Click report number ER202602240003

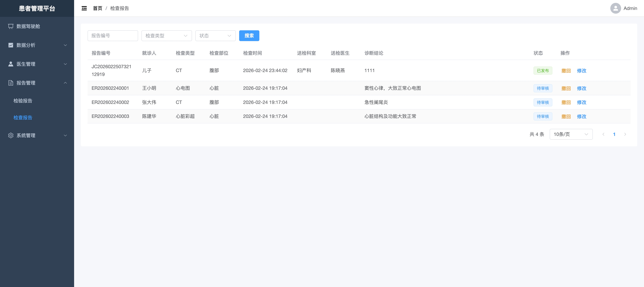point(110,116)
